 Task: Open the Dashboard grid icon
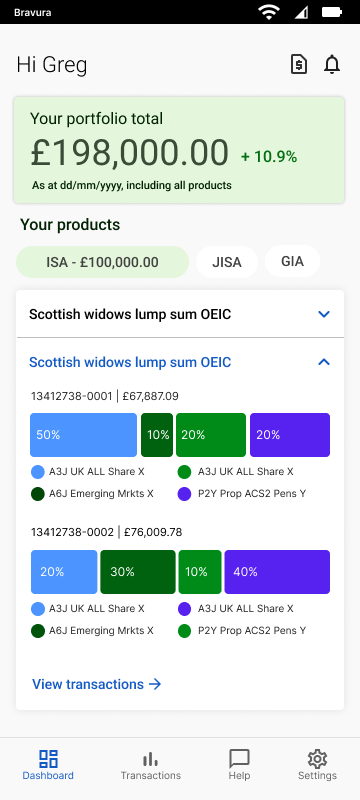pyautogui.click(x=48, y=759)
